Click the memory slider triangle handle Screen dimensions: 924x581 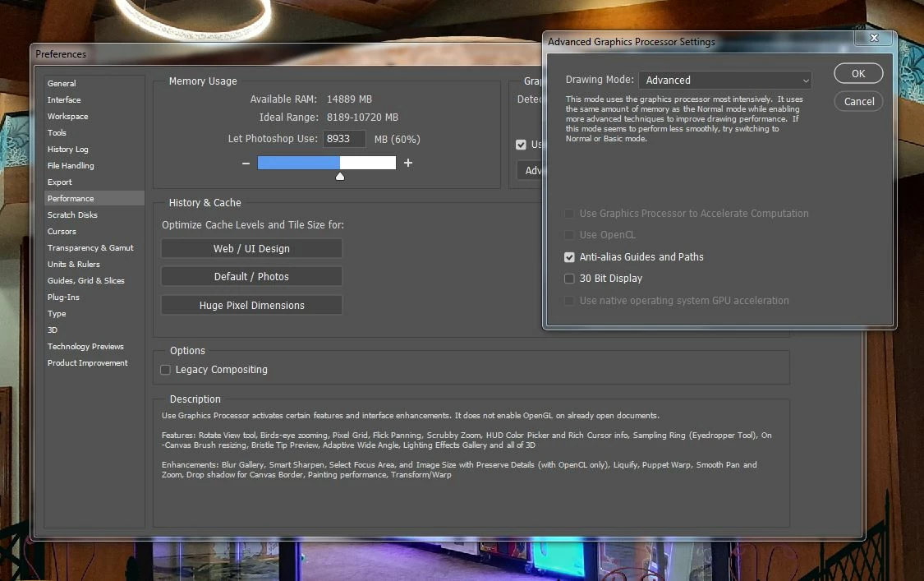pyautogui.click(x=340, y=177)
